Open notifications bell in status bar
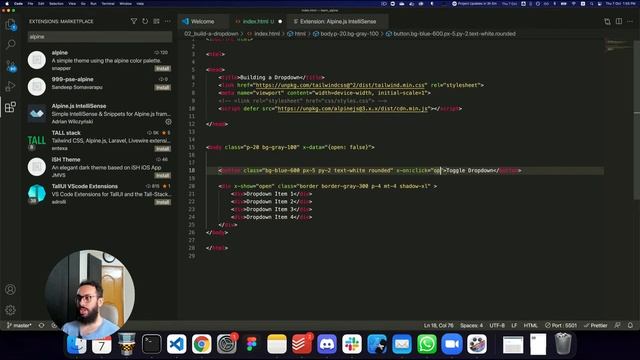 click(630, 325)
